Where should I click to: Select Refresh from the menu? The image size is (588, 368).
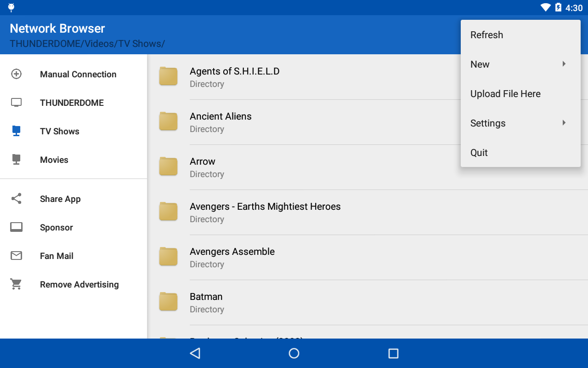click(486, 34)
